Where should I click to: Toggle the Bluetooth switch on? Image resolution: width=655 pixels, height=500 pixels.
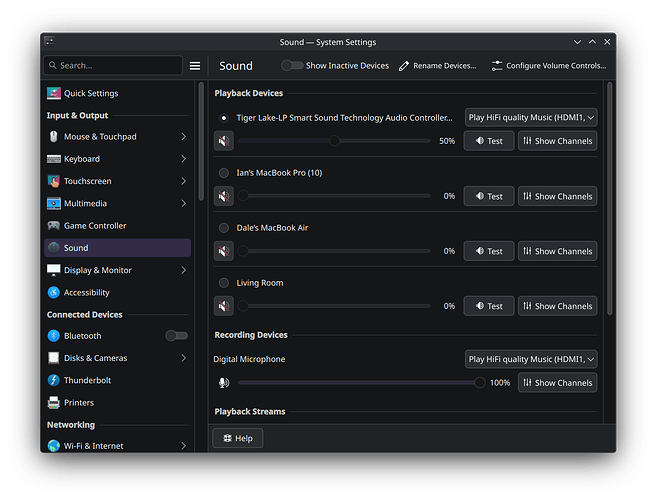click(176, 336)
